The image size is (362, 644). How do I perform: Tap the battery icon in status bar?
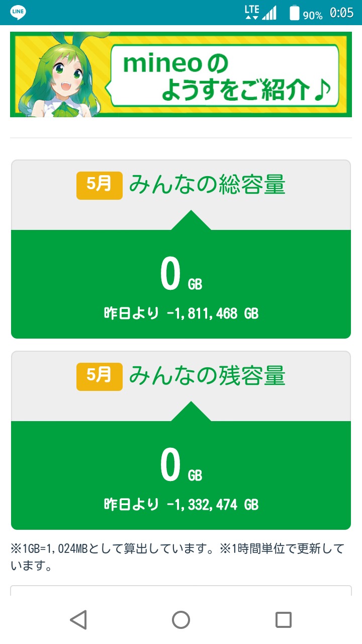coord(295,13)
